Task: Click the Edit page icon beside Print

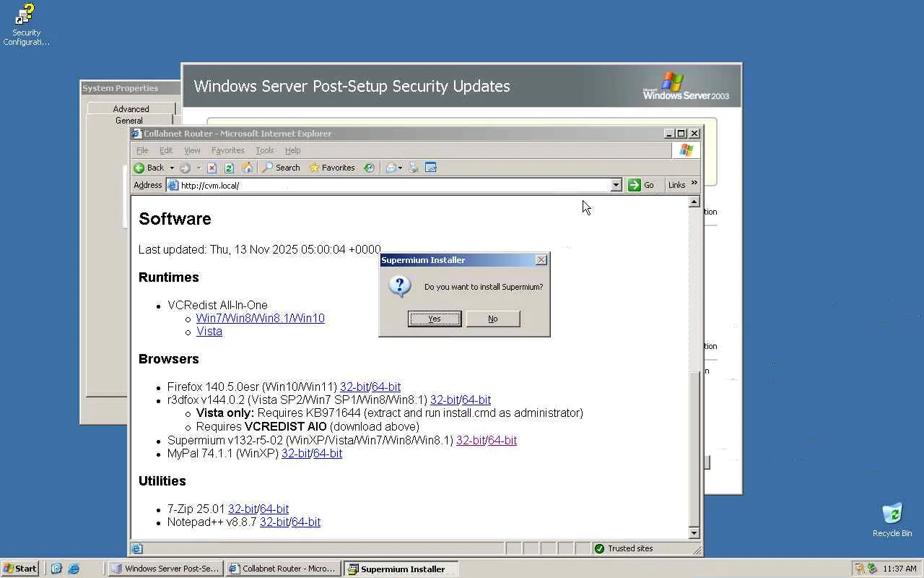Action: (431, 168)
